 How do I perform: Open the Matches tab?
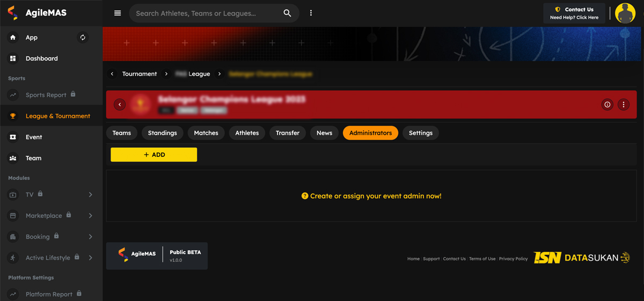206,133
